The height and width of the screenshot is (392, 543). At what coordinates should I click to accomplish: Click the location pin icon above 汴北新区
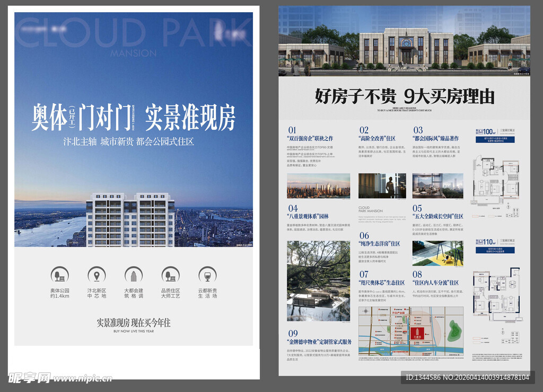[97, 275]
